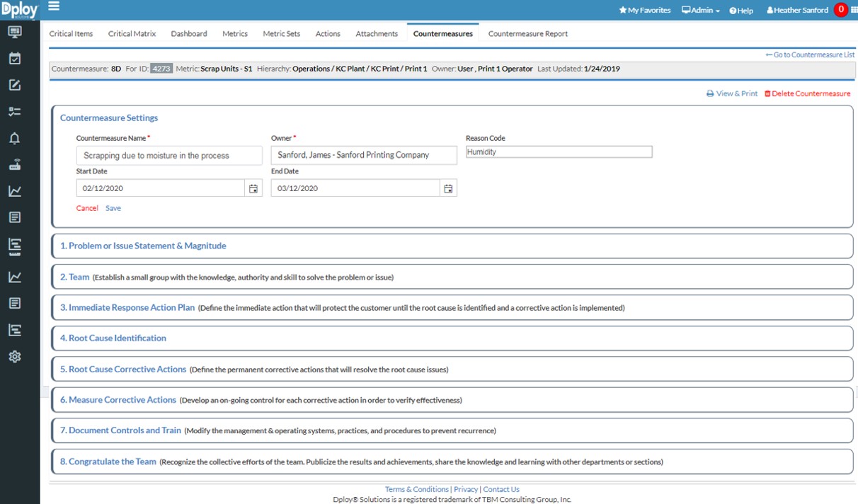Open the settings gear icon in the sidebar

pos(15,357)
